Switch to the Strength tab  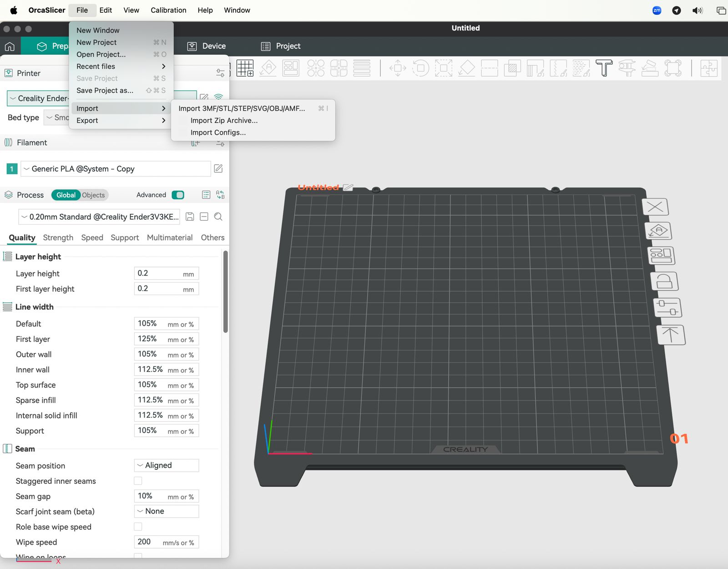click(x=58, y=237)
